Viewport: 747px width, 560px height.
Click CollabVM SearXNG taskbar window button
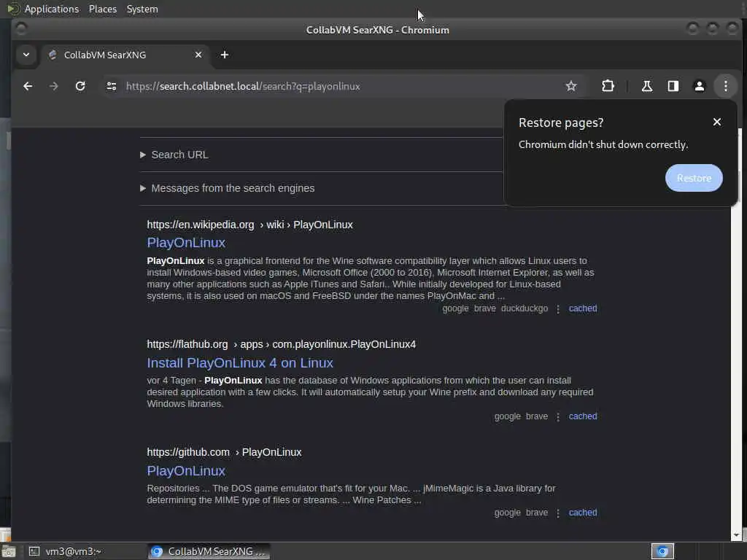[x=209, y=551]
